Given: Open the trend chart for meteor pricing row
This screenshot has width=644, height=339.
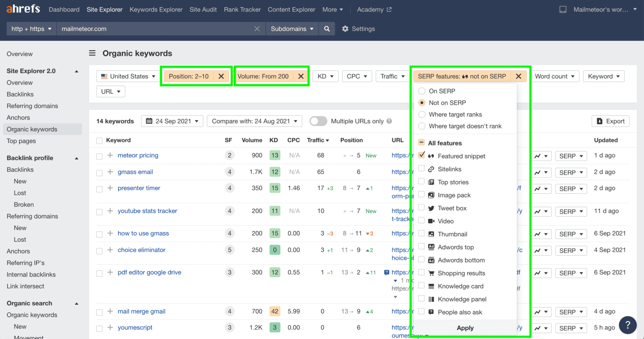Looking at the screenshot, I should tap(542, 156).
